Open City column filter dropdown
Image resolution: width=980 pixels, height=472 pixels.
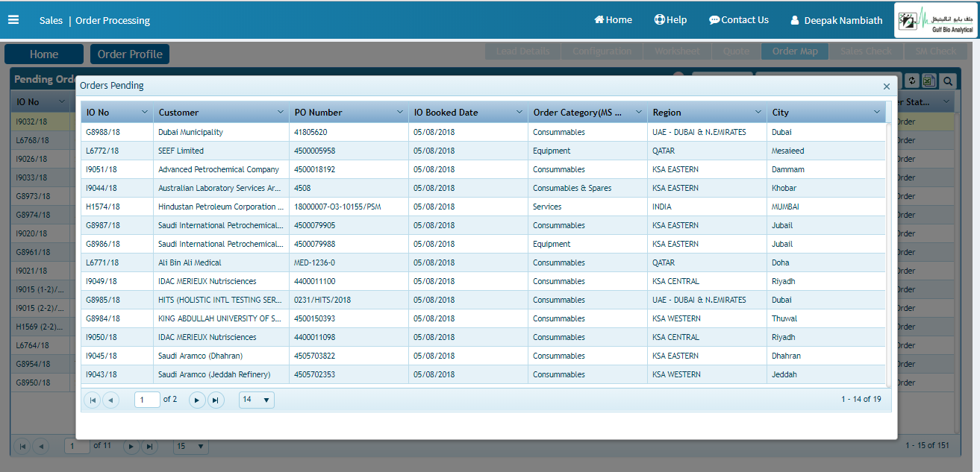[877, 113]
